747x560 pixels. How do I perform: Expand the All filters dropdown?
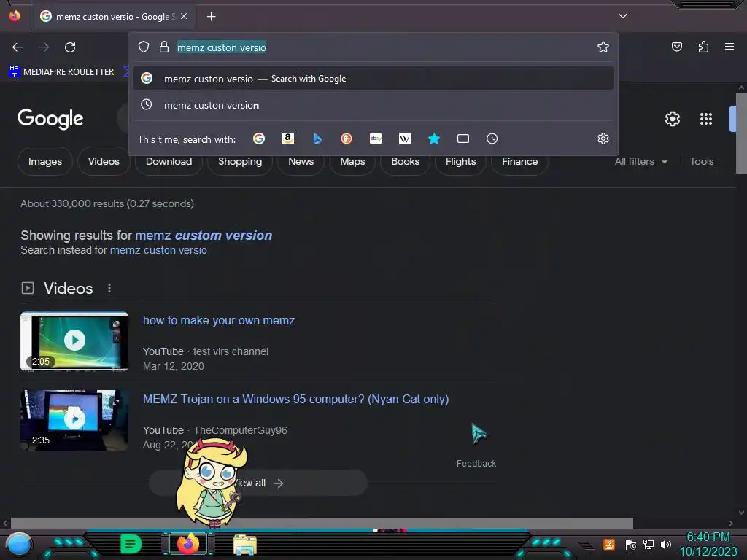(640, 161)
